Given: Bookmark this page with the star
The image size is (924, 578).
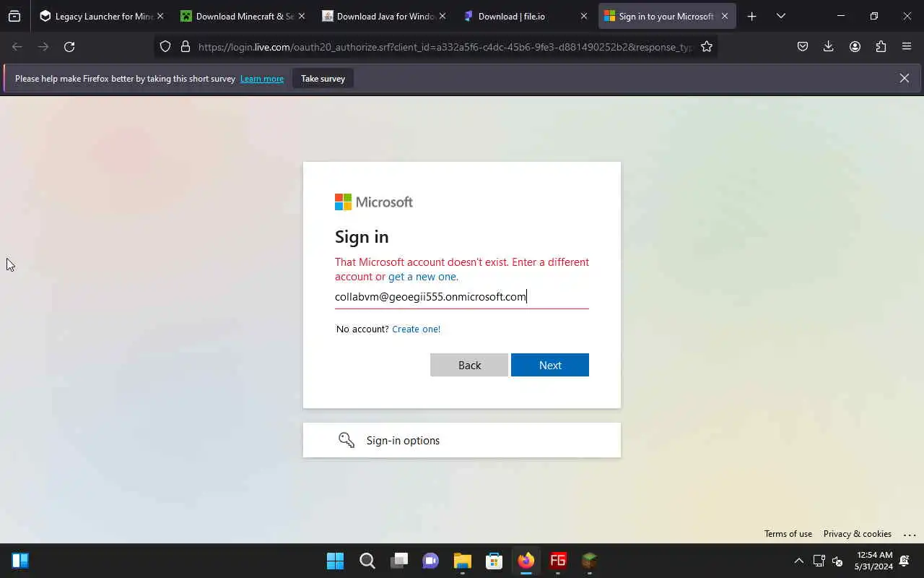Looking at the screenshot, I should click(707, 47).
